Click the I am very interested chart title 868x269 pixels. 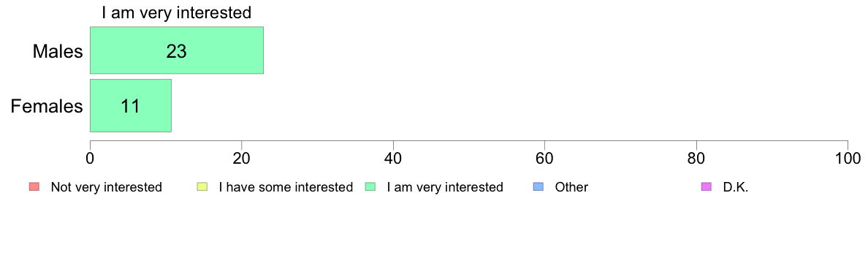[177, 12]
